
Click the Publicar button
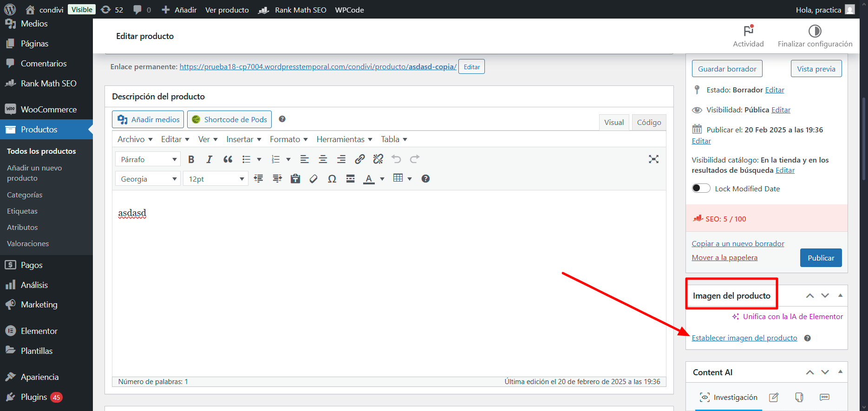pos(821,258)
